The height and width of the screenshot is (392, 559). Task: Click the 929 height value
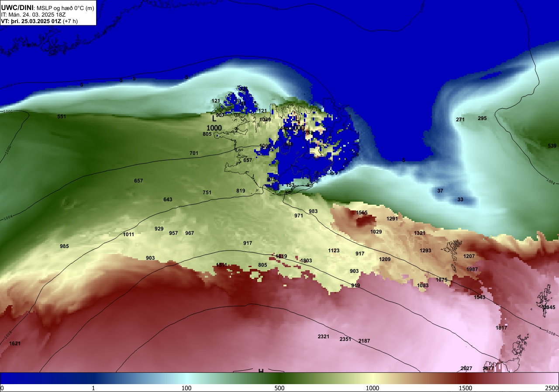[159, 229]
